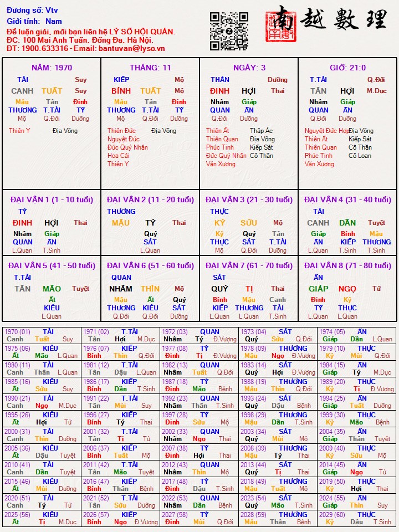The height and width of the screenshot is (532, 399).
Task: Click 'MẬU' stem in Đại Vận 2
Action: tap(121, 223)
